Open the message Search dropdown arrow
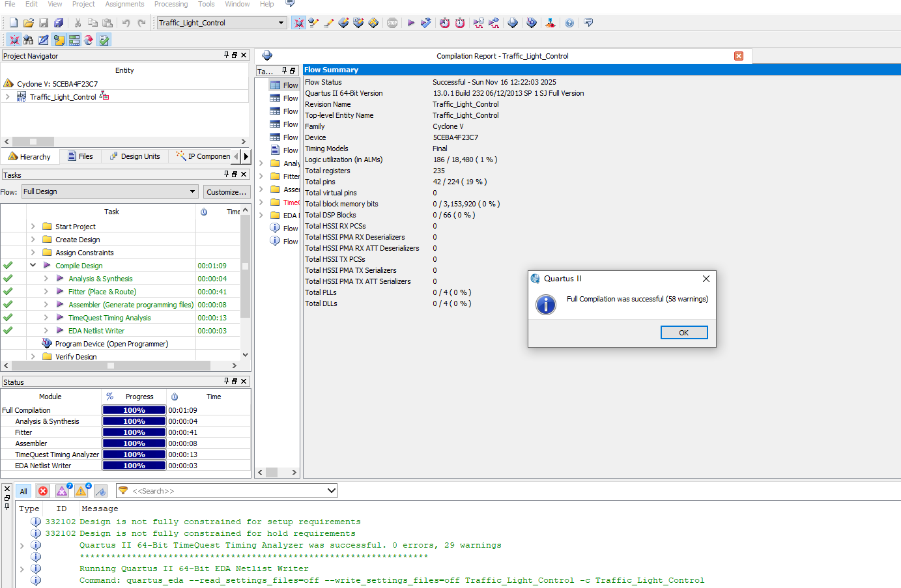Screen dimensions: 901x588 pyautogui.click(x=331, y=491)
